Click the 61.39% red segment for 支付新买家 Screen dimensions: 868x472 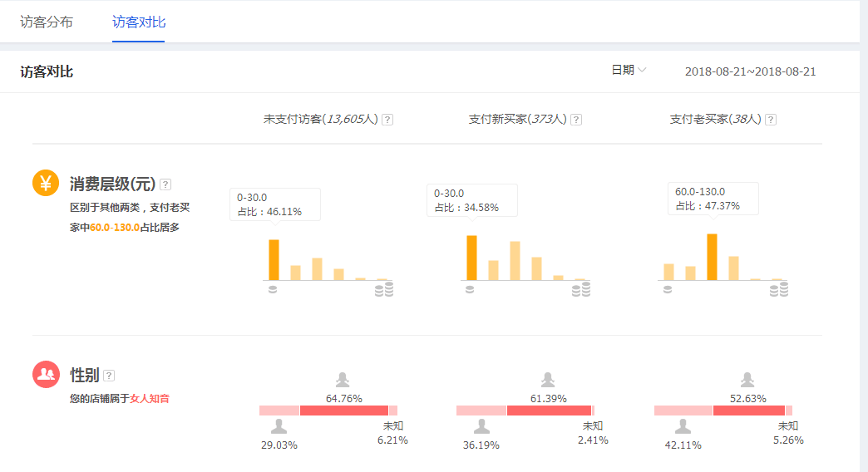(x=549, y=411)
